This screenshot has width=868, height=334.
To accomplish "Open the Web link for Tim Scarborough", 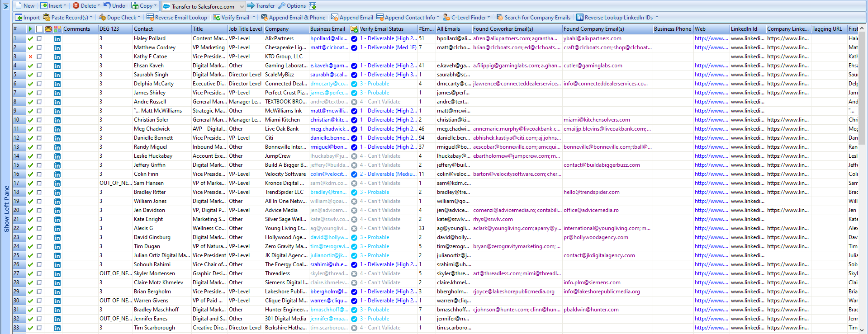I will pyautogui.click(x=711, y=328).
